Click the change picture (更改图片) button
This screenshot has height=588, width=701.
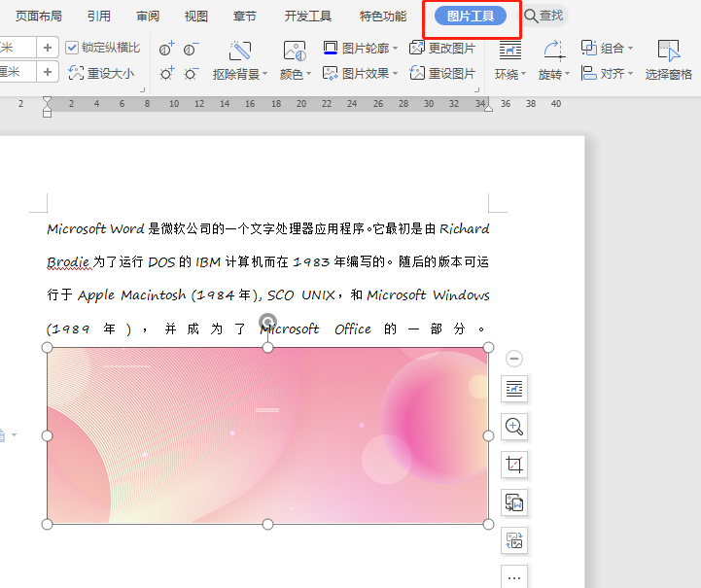(443, 48)
